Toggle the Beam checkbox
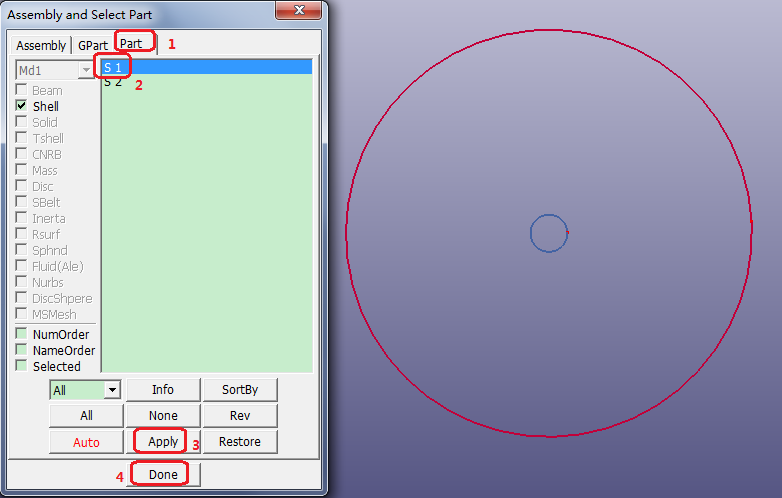782x498 pixels. pos(21,90)
